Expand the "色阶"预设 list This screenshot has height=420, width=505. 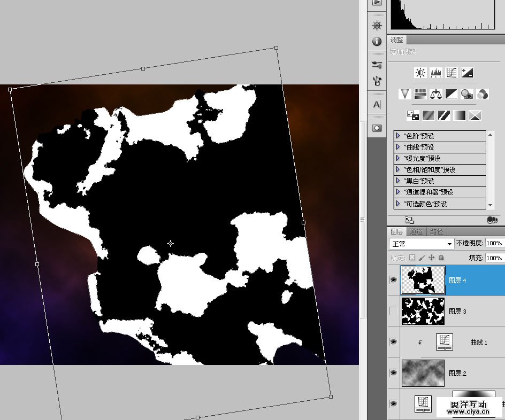pyautogui.click(x=398, y=136)
